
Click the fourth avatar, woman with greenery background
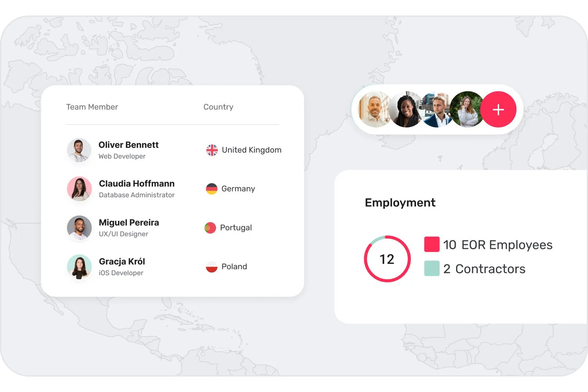tap(467, 109)
